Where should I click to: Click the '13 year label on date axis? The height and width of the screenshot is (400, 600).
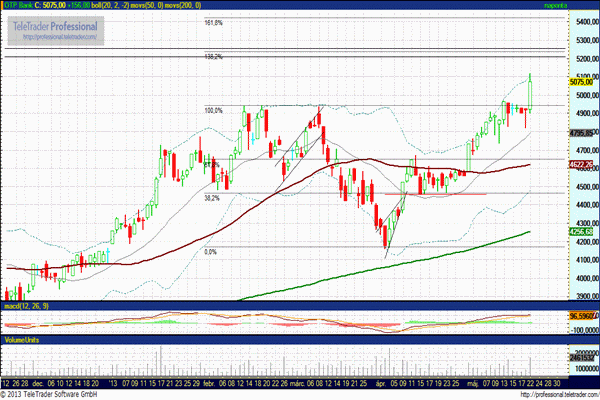tap(113, 383)
